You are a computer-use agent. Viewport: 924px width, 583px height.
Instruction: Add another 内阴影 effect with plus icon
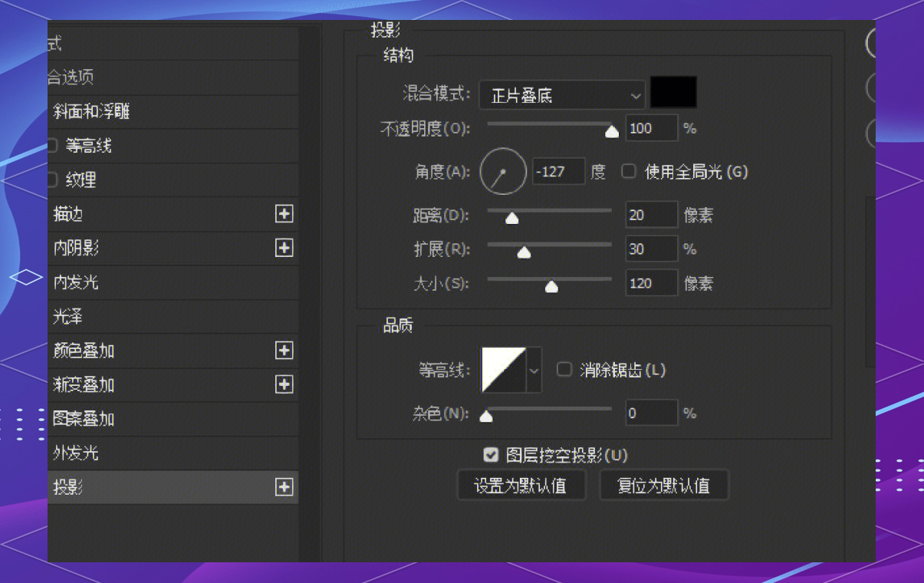pyautogui.click(x=284, y=248)
